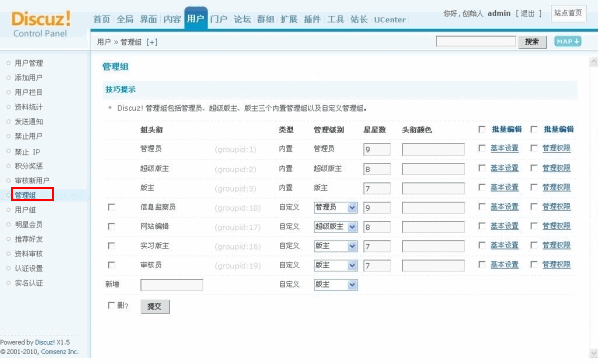Image resolution: width=598 pixels, height=364 pixels.
Task: Focus the 新增 group name input
Action: pyautogui.click(x=172, y=285)
